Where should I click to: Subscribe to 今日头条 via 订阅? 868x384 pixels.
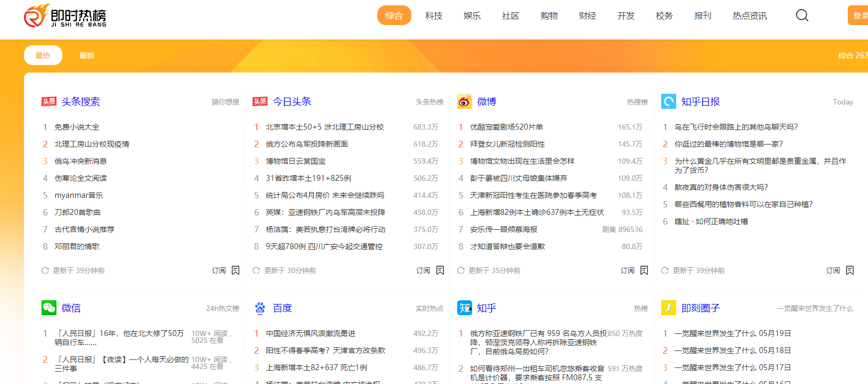click(424, 270)
